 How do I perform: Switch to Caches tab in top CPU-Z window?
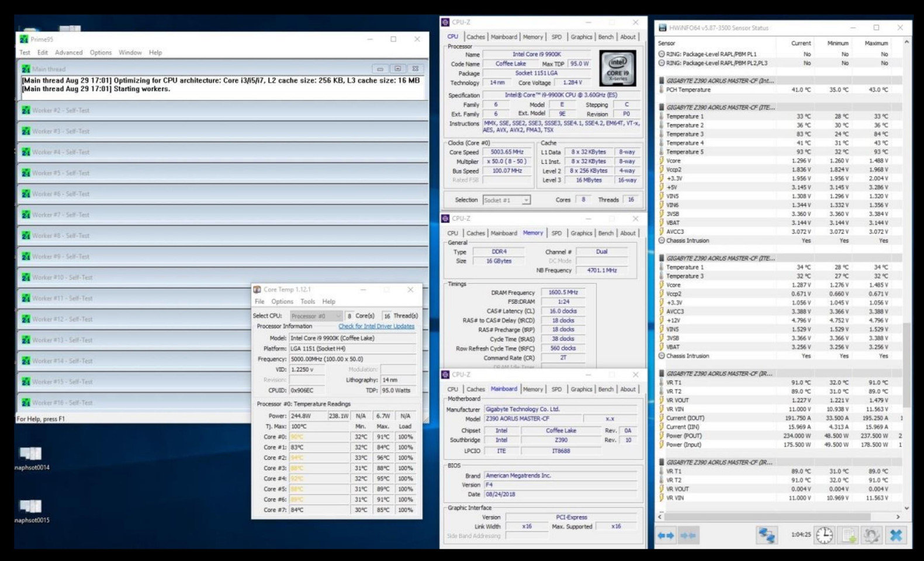475,37
